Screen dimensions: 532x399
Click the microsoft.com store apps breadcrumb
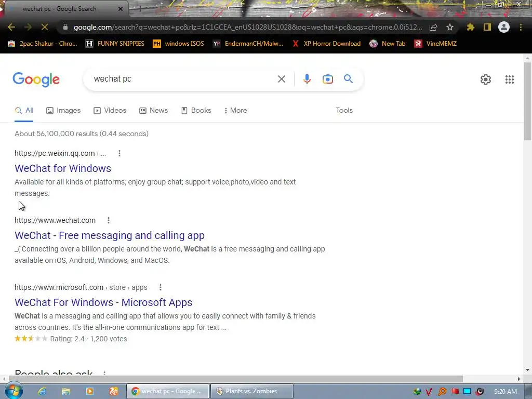(x=81, y=287)
